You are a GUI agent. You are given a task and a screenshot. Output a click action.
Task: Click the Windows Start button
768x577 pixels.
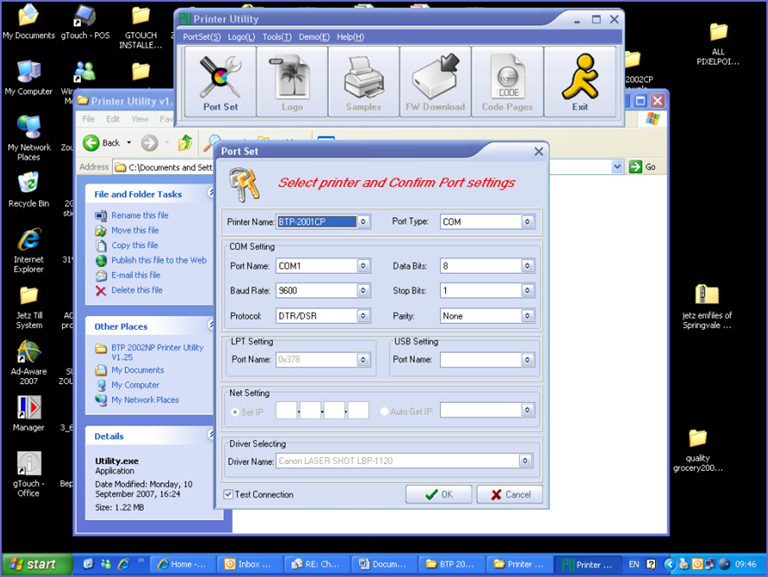tap(34, 564)
